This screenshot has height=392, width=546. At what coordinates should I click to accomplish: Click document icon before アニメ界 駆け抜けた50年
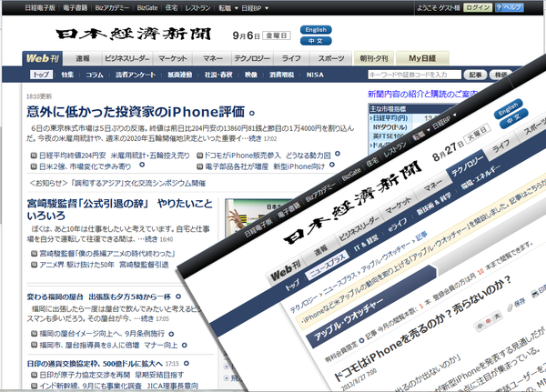click(34, 265)
